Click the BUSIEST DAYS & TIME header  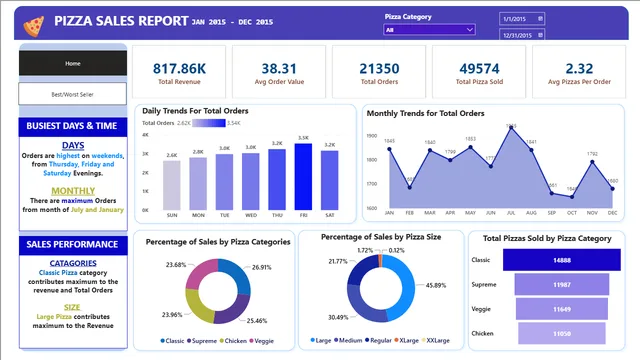[73, 126]
